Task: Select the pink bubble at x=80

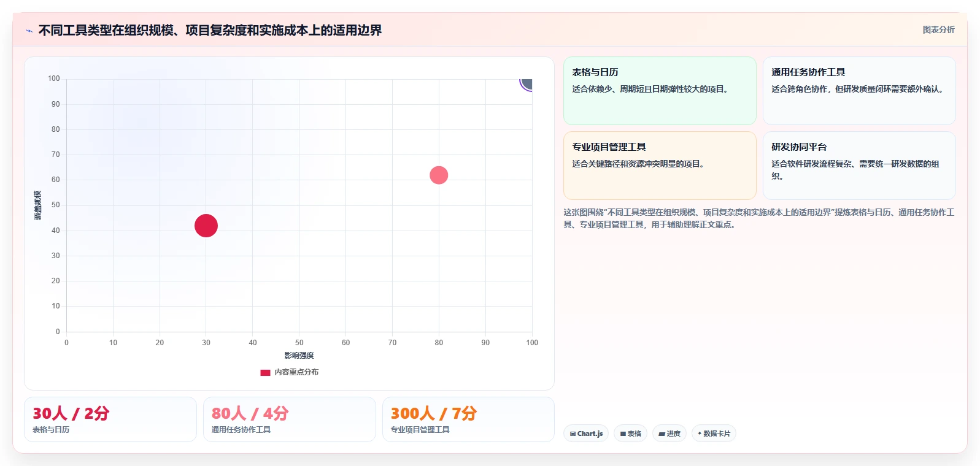Action: pyautogui.click(x=439, y=175)
